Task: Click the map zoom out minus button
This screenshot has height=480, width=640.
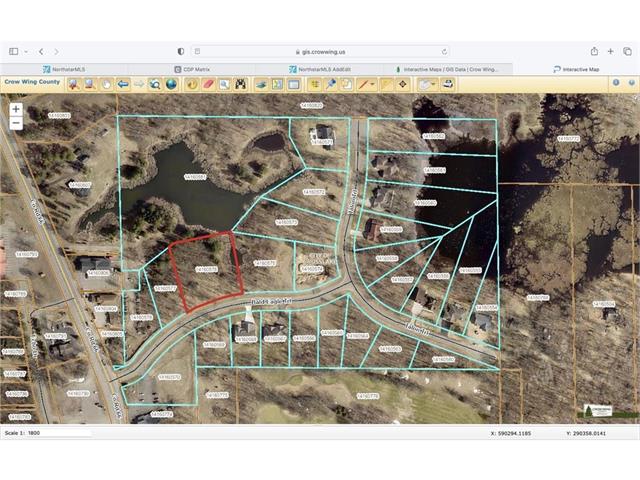Action: click(16, 123)
